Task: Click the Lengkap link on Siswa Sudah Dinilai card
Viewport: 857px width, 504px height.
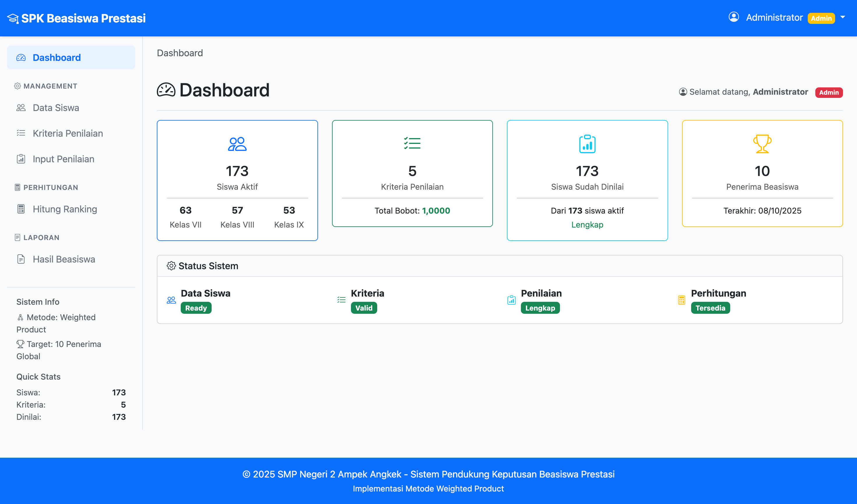Action: [587, 224]
